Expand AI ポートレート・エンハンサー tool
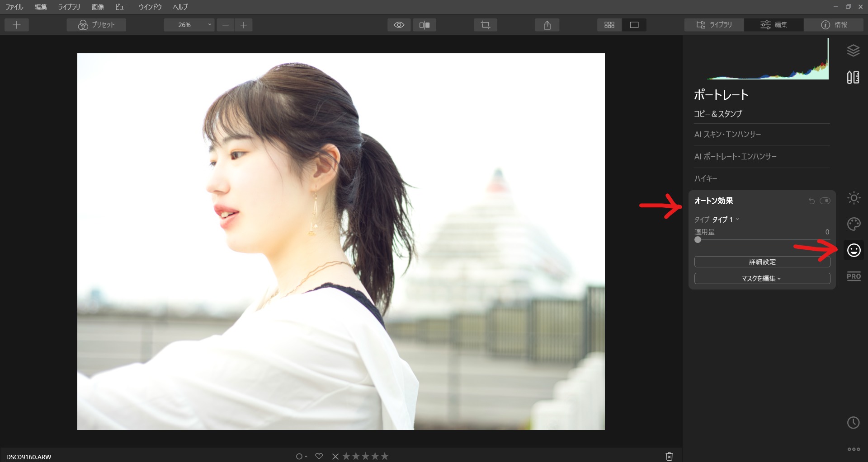This screenshot has width=868, height=462. pyautogui.click(x=735, y=157)
